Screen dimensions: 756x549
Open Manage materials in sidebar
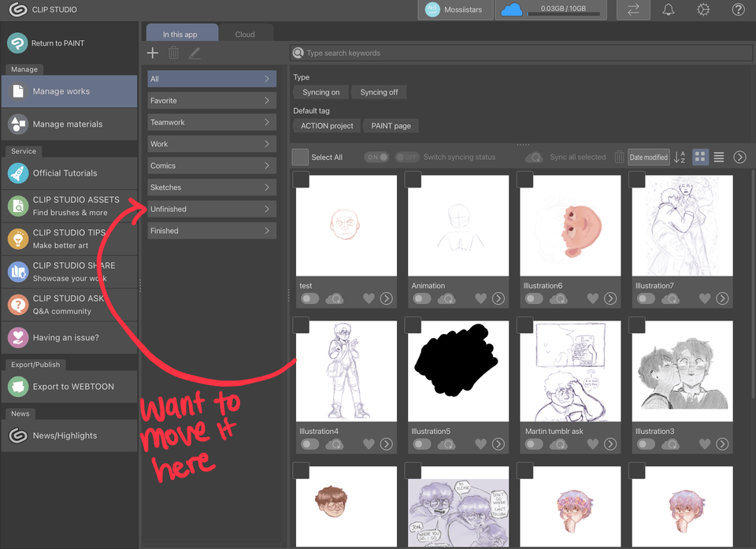pyautogui.click(x=68, y=124)
